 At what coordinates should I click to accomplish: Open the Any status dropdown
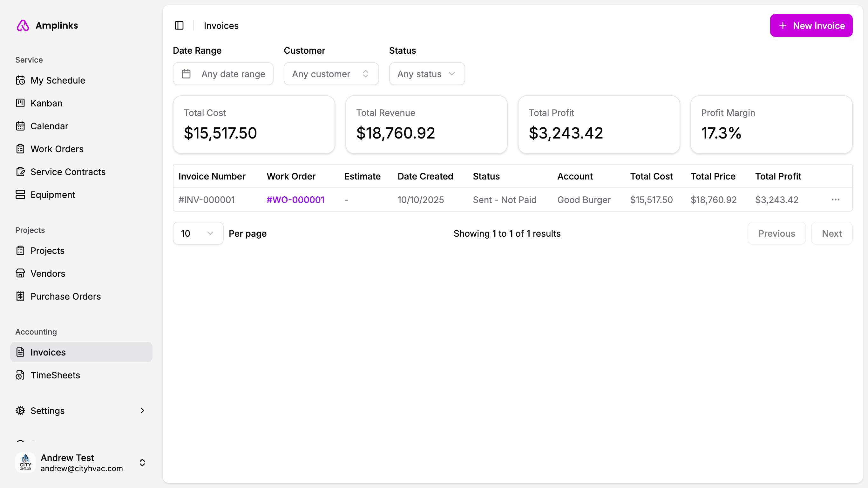[427, 74]
